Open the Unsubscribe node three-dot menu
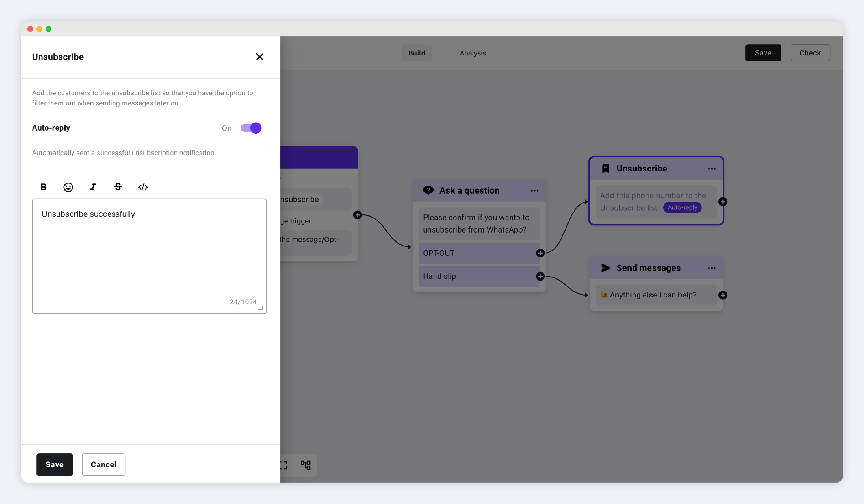 711,169
